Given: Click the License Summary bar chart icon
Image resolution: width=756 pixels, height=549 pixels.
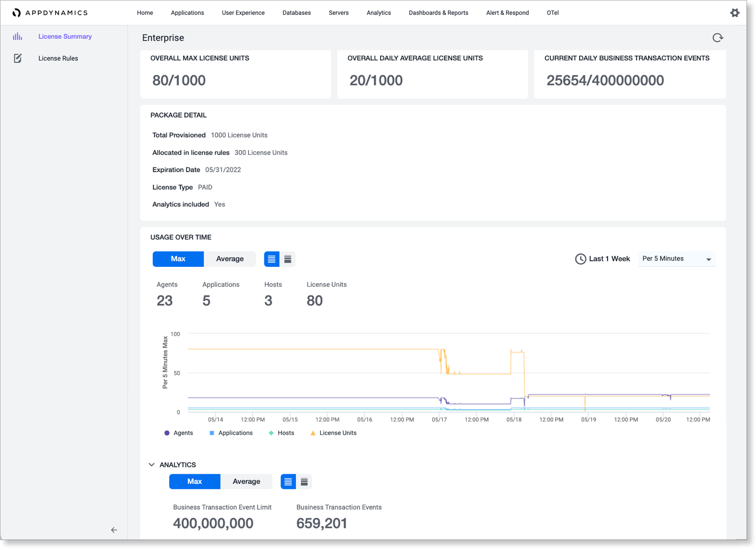Looking at the screenshot, I should tap(17, 36).
